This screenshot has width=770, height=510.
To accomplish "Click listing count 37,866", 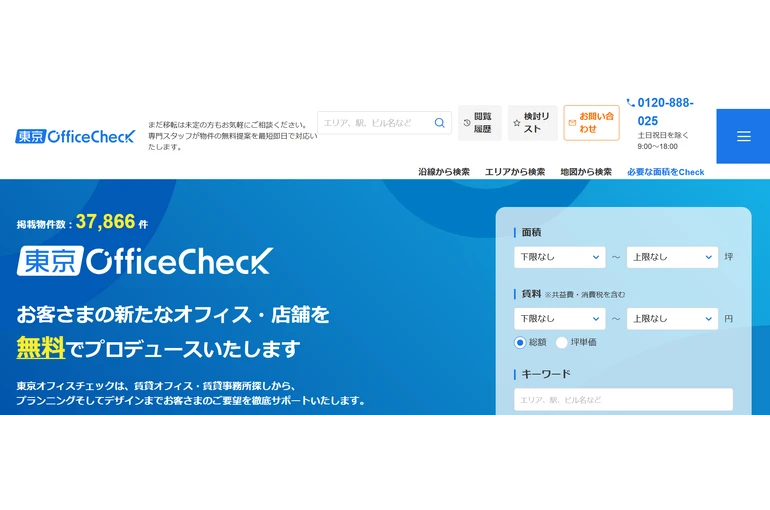I will coord(106,222).
